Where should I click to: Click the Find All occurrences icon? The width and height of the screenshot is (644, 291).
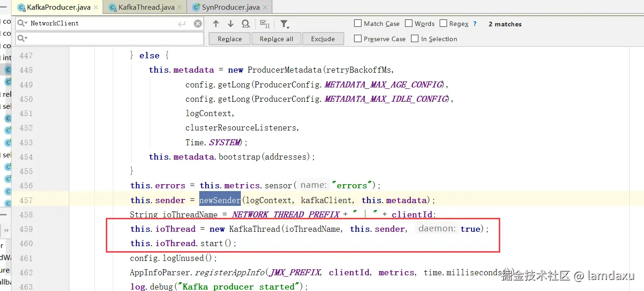coord(246,24)
